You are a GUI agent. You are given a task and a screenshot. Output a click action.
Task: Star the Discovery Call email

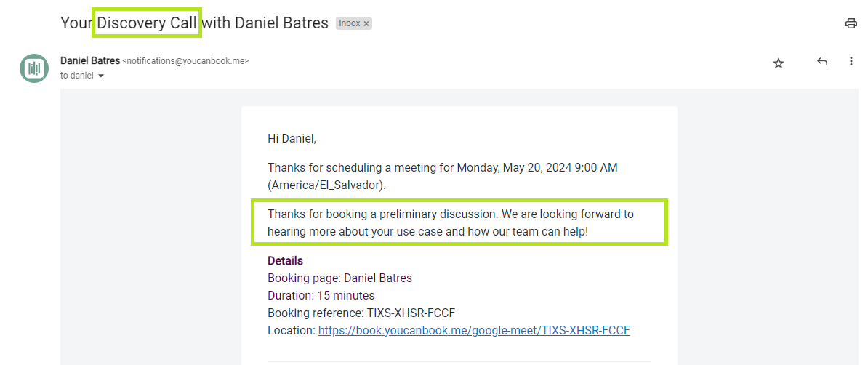[779, 63]
